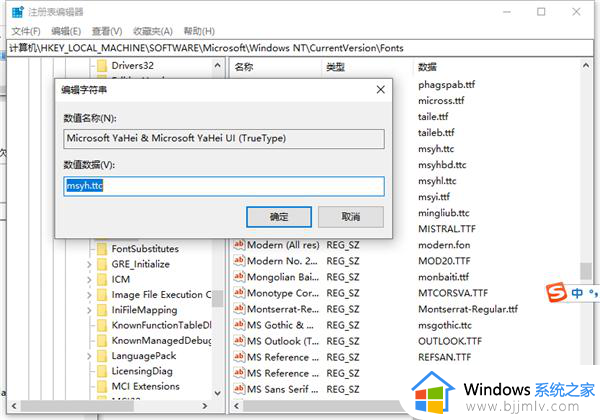Select the KnownFunctionTableDl folder icon
600x420 pixels.
pyautogui.click(x=102, y=325)
